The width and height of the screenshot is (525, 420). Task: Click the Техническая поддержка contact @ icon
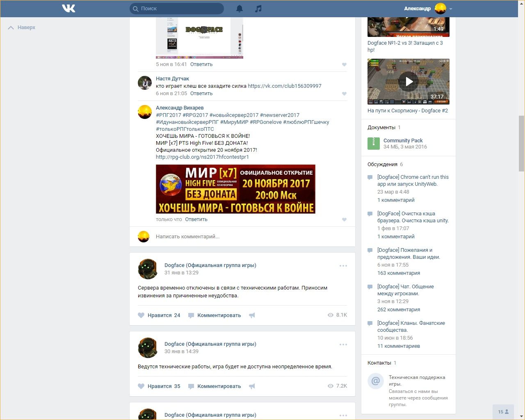pyautogui.click(x=375, y=381)
